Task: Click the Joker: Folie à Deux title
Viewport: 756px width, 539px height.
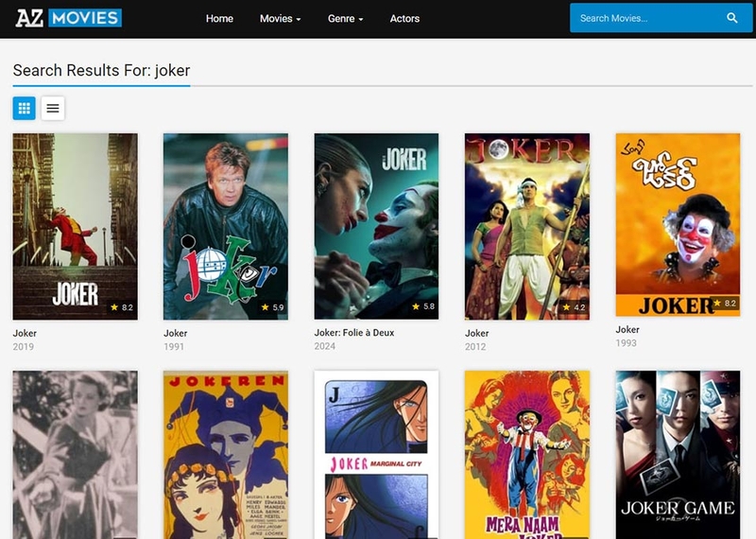Action: click(354, 333)
